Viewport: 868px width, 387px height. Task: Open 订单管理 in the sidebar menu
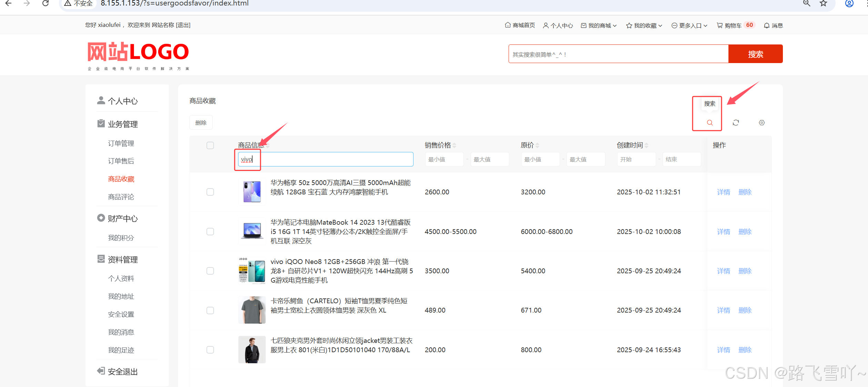pos(121,143)
